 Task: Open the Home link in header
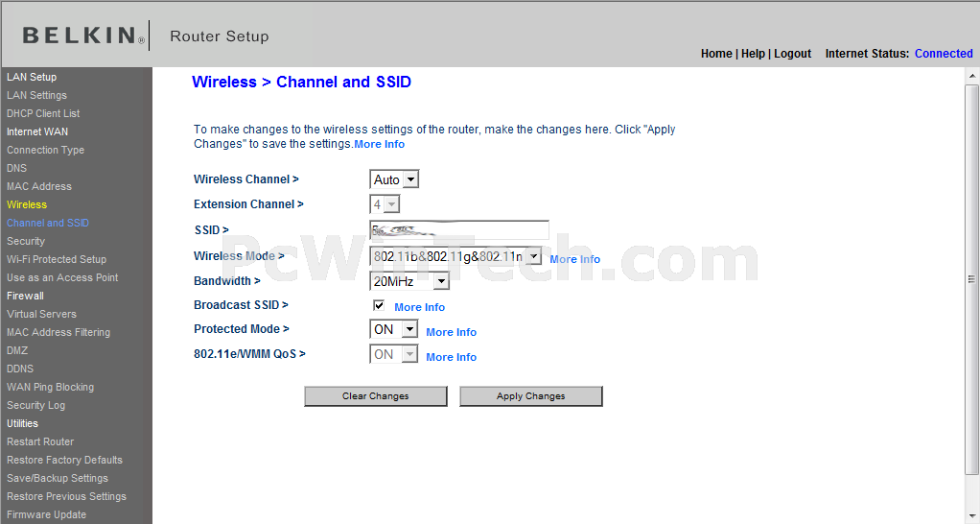716,54
